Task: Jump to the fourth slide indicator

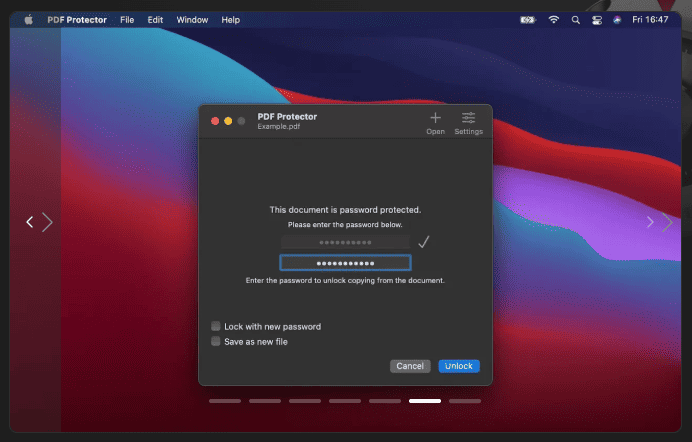Action: [345, 401]
